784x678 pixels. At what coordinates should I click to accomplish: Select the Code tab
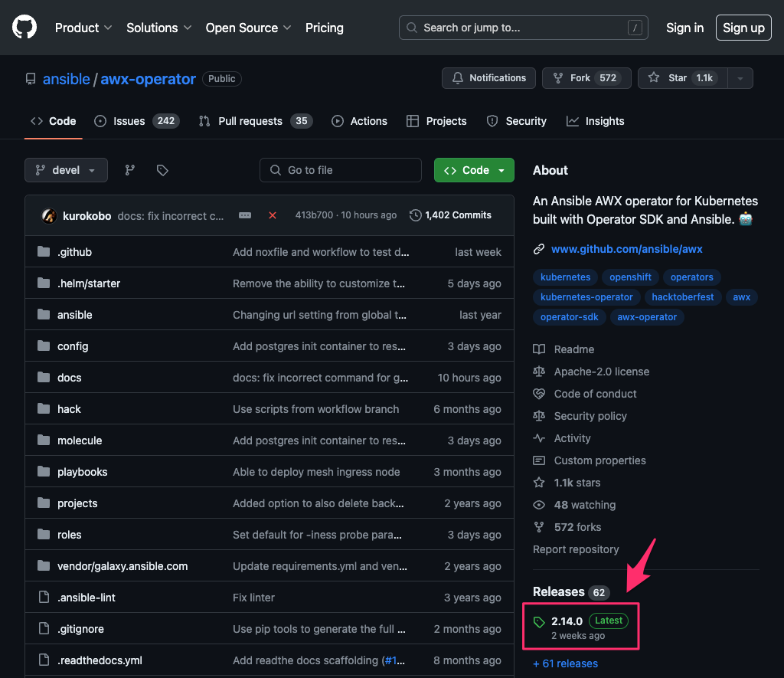coord(53,121)
